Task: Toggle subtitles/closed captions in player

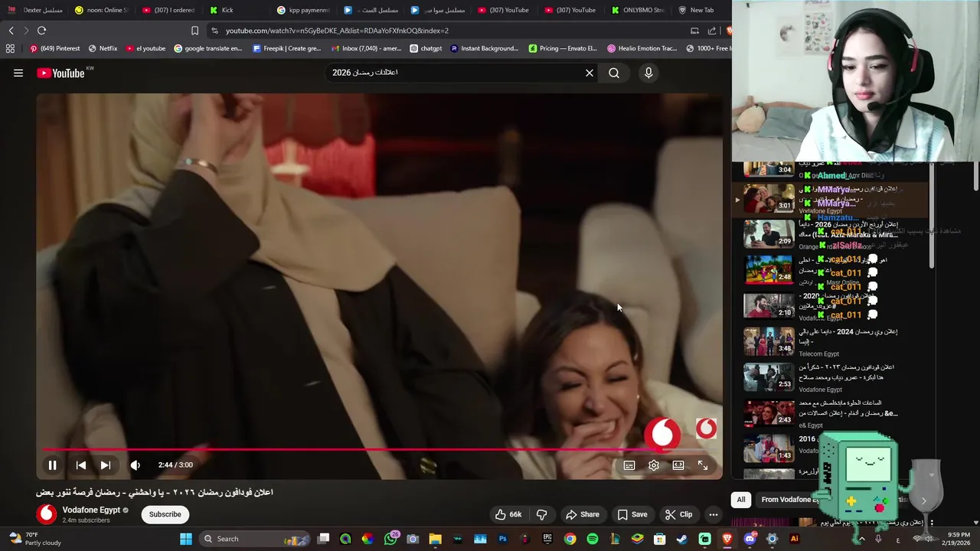Action: tap(629, 465)
